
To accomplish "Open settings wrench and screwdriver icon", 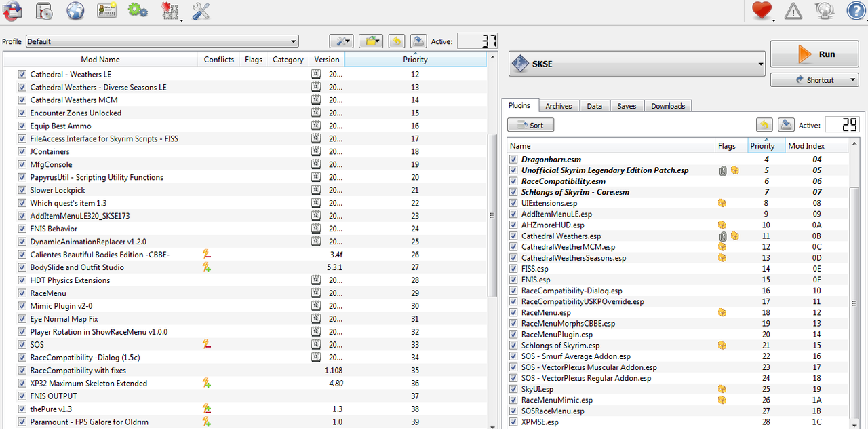I will pos(201,10).
